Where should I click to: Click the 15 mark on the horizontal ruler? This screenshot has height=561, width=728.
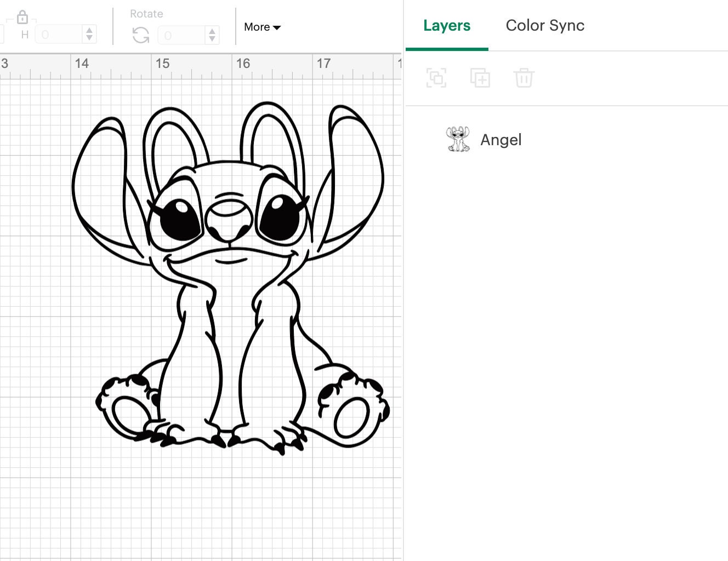pyautogui.click(x=163, y=64)
